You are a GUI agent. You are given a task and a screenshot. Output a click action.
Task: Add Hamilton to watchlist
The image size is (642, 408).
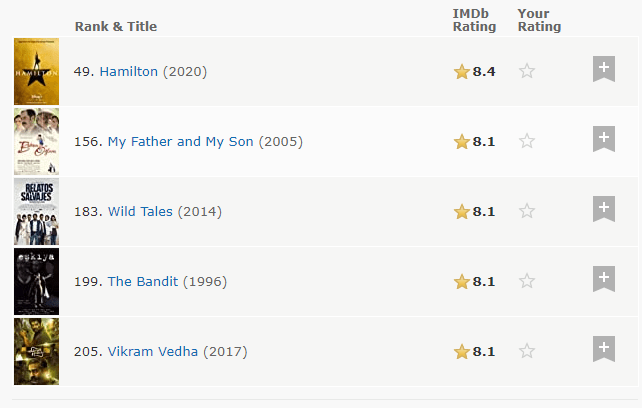click(603, 69)
